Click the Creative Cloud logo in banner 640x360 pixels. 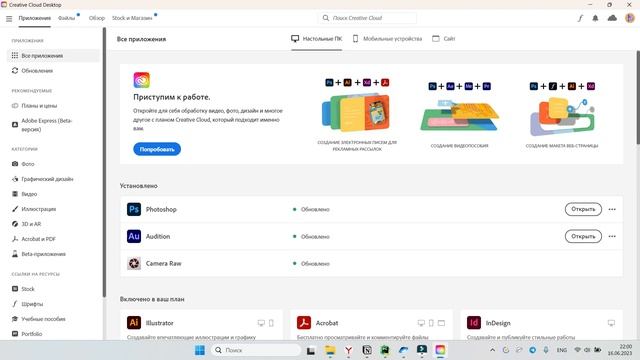click(142, 80)
